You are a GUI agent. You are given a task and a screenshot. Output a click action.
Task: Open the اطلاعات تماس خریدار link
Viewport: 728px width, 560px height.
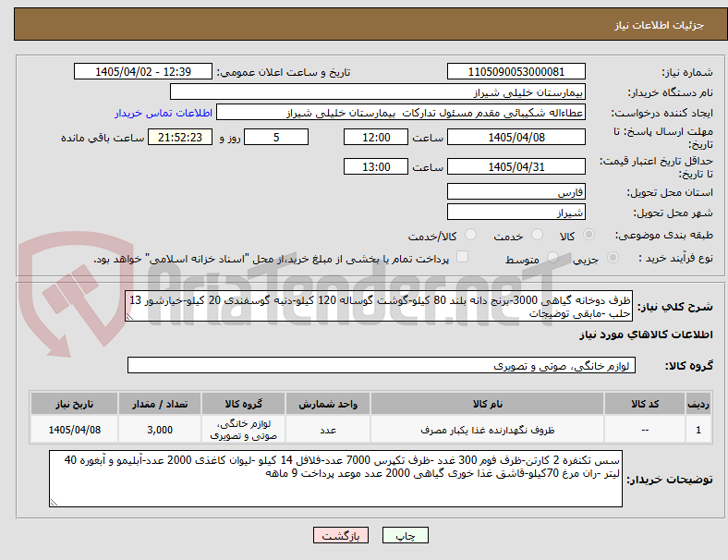tap(164, 113)
